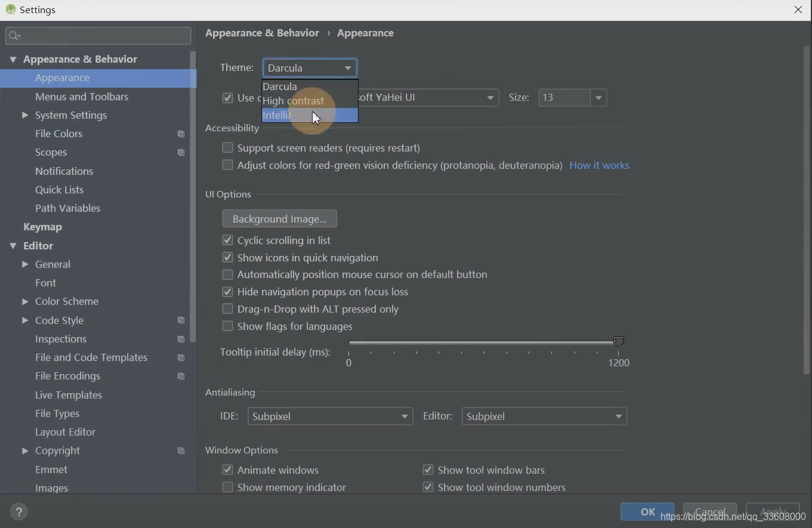
Task: Check Show flags for languages
Action: click(227, 326)
